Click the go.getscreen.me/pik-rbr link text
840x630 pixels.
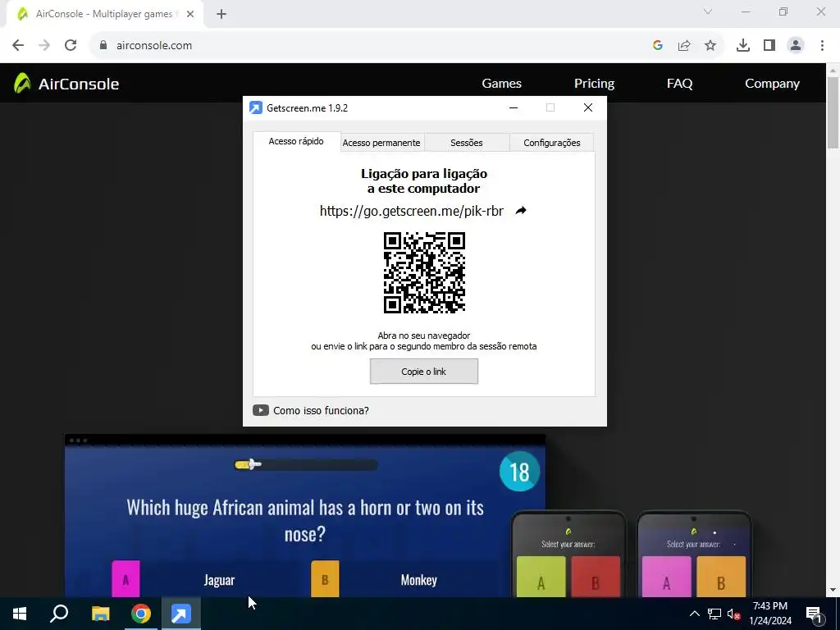pos(412,211)
